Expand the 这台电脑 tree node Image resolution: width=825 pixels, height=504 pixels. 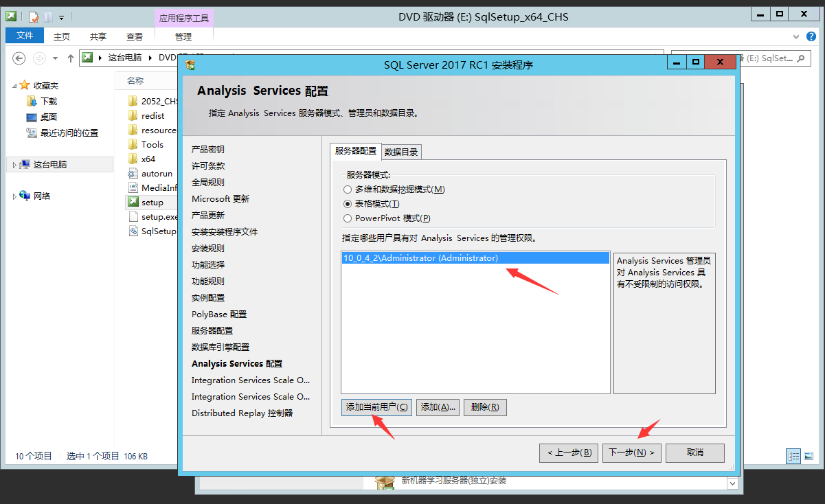pyautogui.click(x=14, y=165)
